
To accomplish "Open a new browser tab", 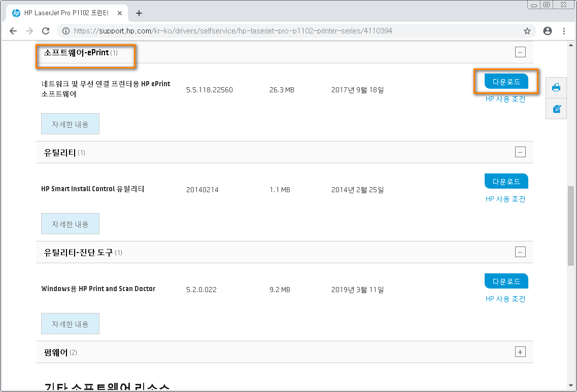I will tap(139, 13).
